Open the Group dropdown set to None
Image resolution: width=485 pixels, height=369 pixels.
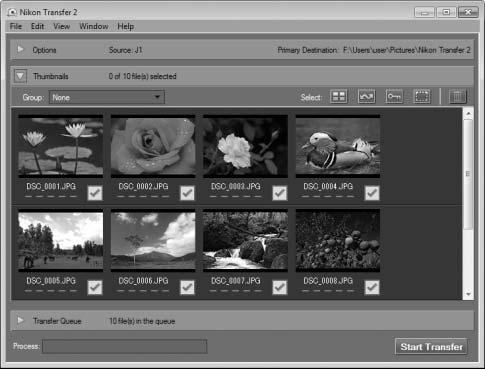107,97
